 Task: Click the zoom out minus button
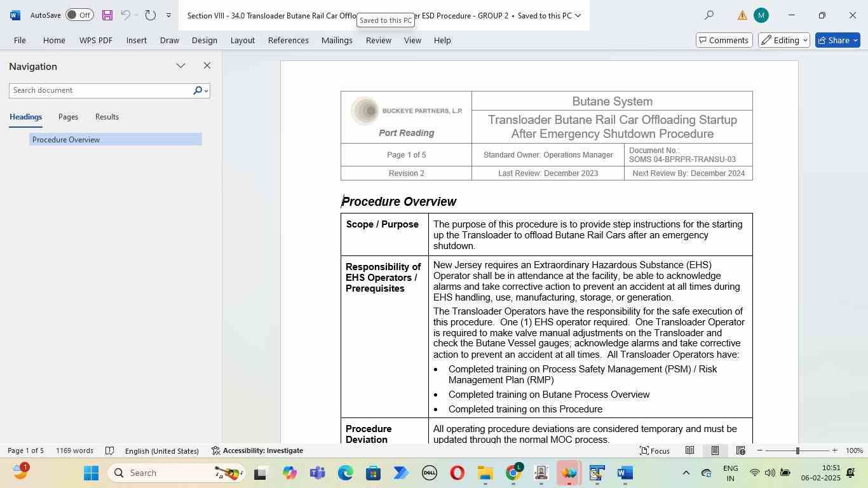(x=759, y=451)
